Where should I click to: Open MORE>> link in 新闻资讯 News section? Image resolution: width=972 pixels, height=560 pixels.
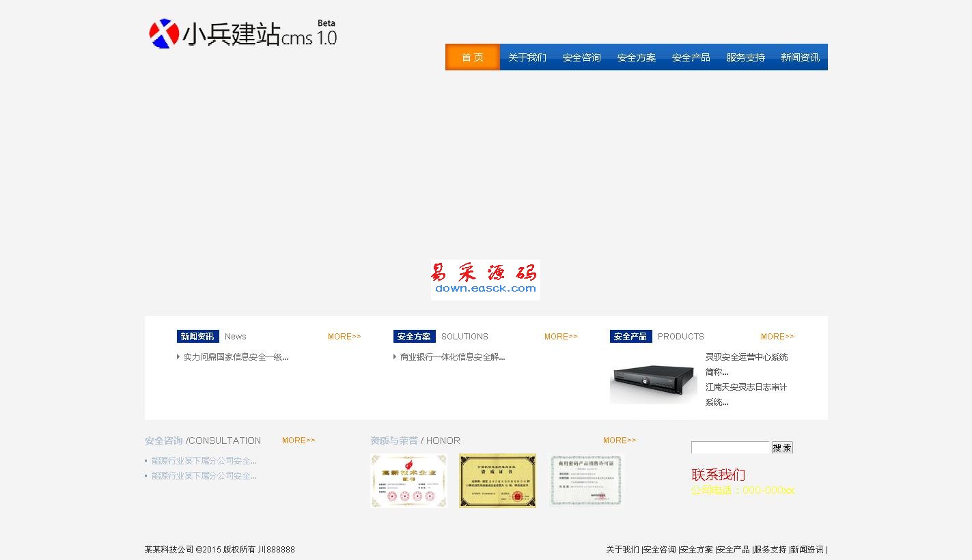(x=344, y=337)
